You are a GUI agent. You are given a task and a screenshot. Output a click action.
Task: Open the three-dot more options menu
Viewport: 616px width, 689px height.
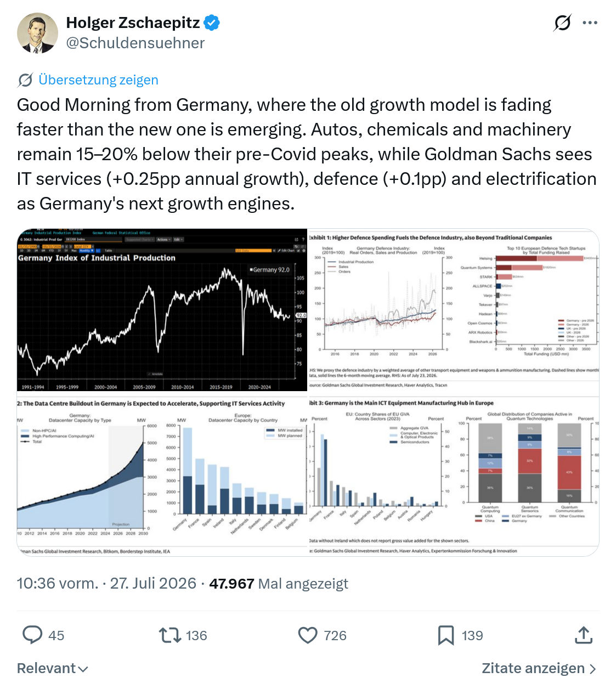pos(590,22)
